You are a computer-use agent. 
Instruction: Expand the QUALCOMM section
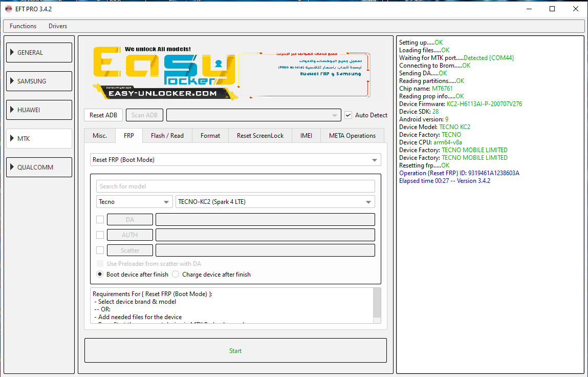click(39, 167)
